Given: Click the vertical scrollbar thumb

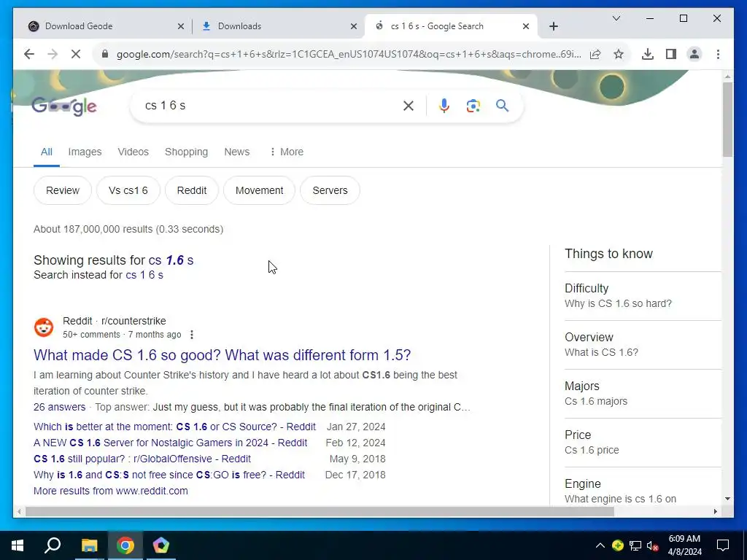Looking at the screenshot, I should click(x=727, y=120).
